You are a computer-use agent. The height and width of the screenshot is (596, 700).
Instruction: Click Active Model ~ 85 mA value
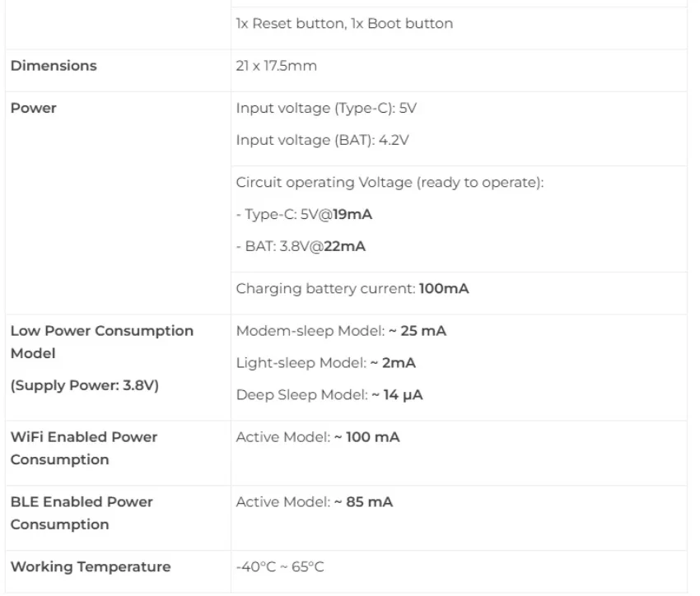(315, 502)
